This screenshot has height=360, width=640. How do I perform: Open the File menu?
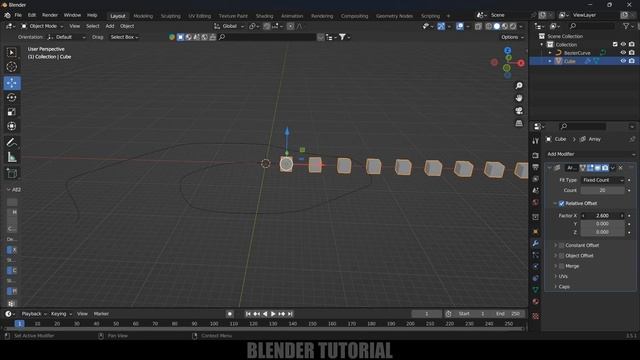pos(18,15)
